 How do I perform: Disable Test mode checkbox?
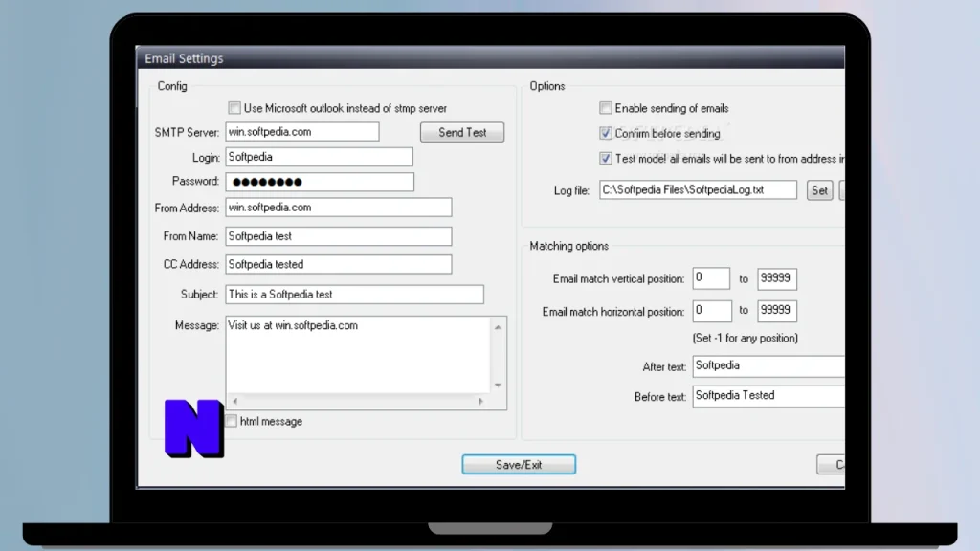606,158
